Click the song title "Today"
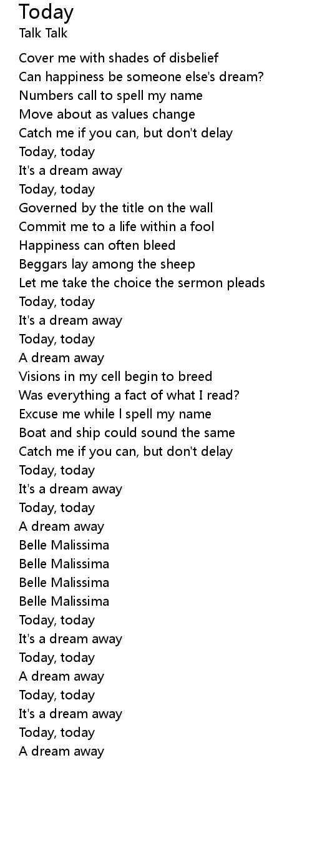Viewport: 312px width, 868px height. click(46, 12)
